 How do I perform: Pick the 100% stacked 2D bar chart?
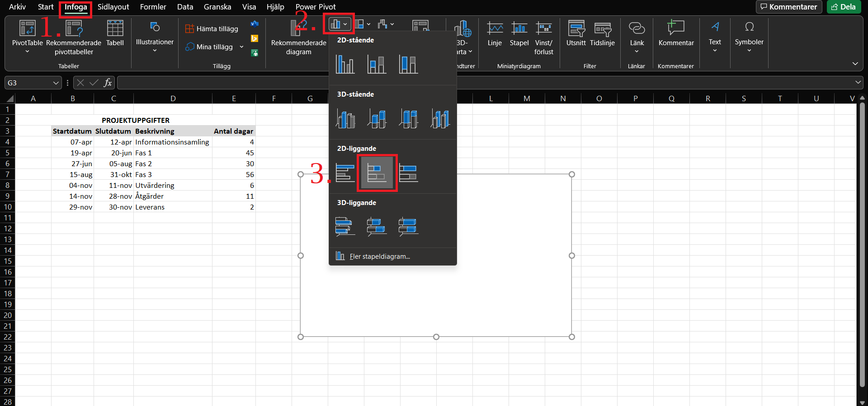click(408, 173)
